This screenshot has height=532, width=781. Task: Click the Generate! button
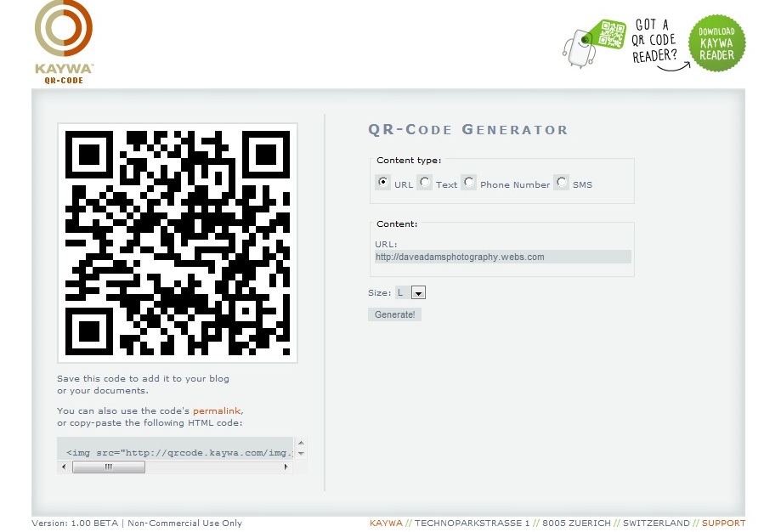394,314
